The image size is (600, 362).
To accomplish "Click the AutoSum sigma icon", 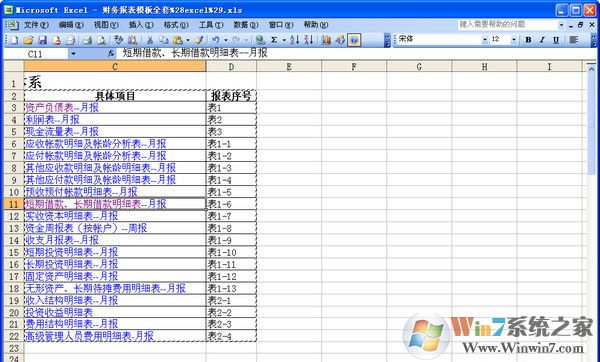I will pyautogui.click(x=274, y=40).
